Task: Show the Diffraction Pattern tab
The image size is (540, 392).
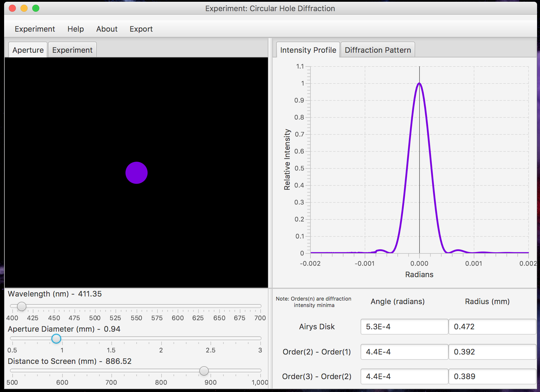Action: point(378,50)
